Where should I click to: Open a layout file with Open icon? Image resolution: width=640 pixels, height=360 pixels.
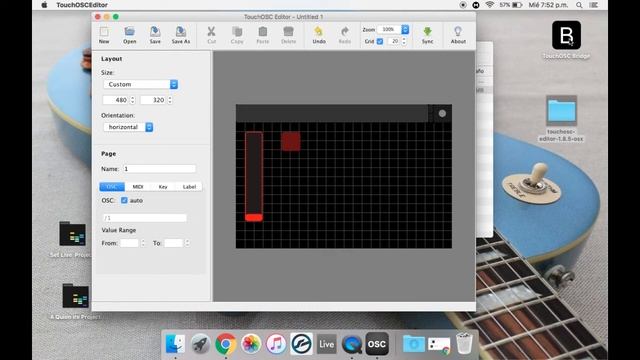129,35
